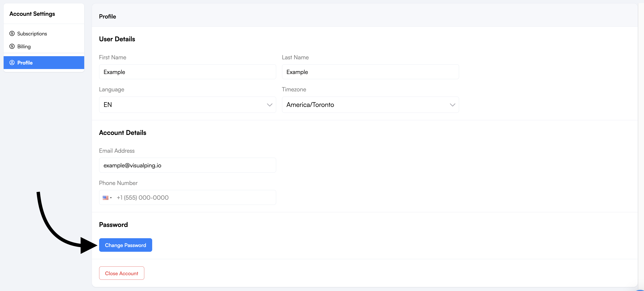Select the Profile sidebar item
The height and width of the screenshot is (291, 644).
coord(44,63)
